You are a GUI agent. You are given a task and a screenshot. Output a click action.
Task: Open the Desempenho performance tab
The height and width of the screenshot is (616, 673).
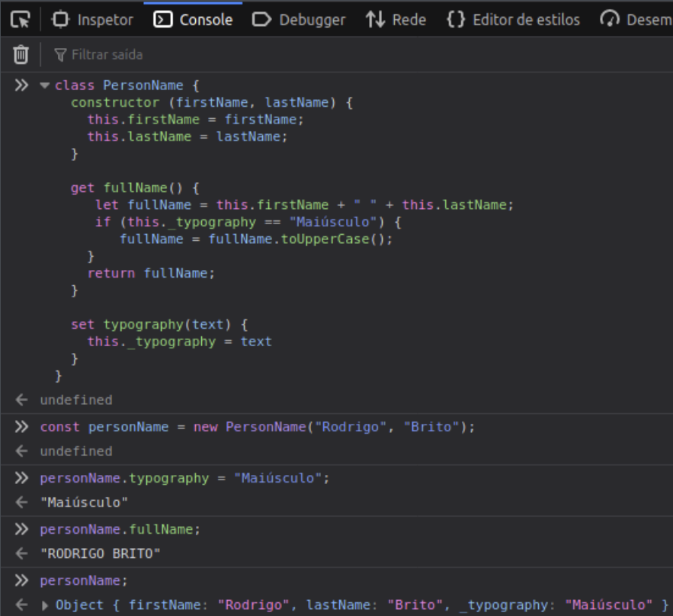pyautogui.click(x=636, y=20)
